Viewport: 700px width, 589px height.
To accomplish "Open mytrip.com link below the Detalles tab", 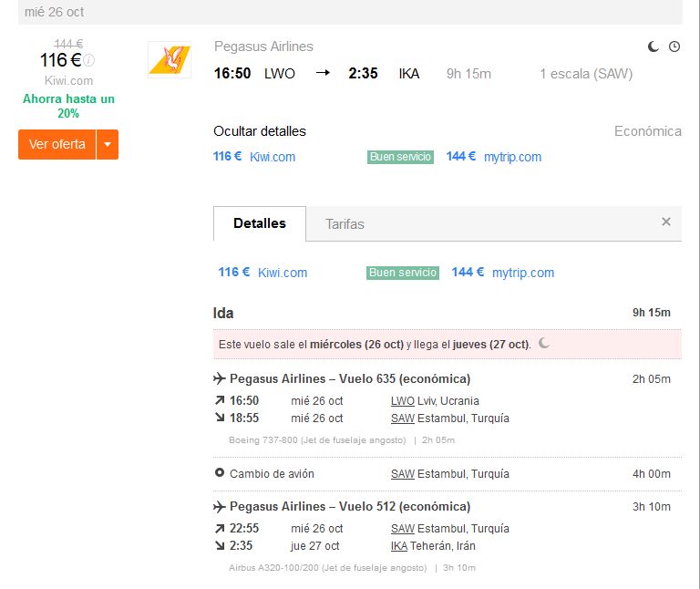I will coord(523,273).
